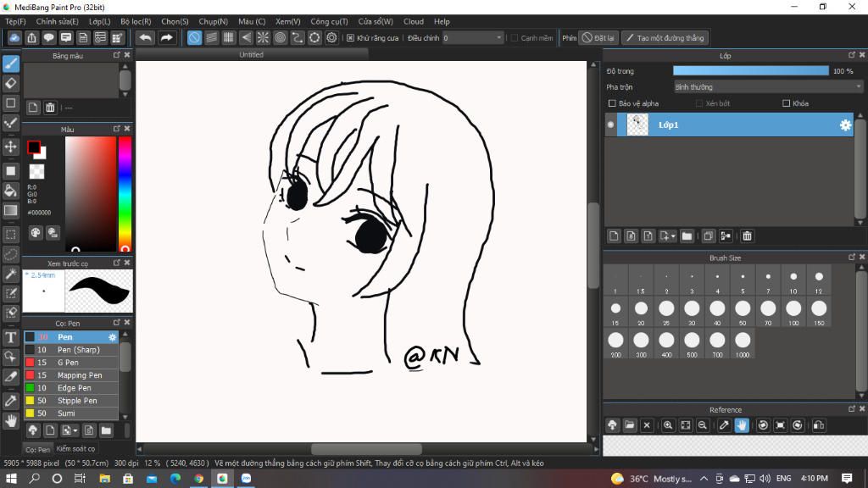Tick the Khóa lock checkbox
The image size is (868, 488).
pos(786,103)
